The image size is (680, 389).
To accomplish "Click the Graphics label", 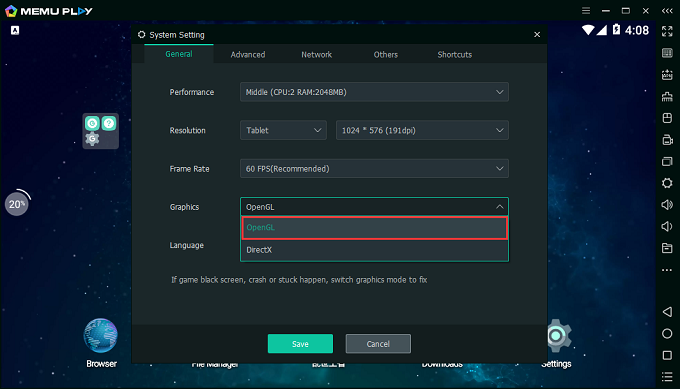I will [x=184, y=207].
